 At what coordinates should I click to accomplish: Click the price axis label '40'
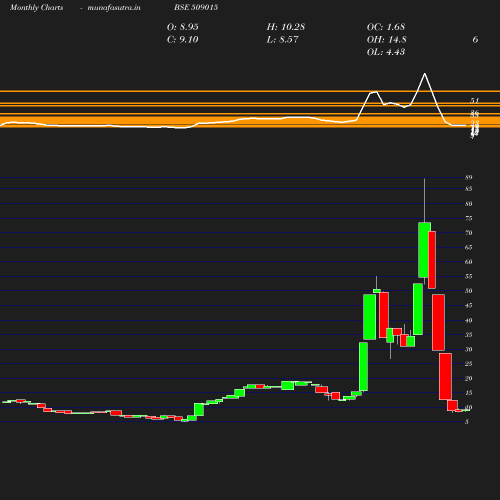(469, 320)
